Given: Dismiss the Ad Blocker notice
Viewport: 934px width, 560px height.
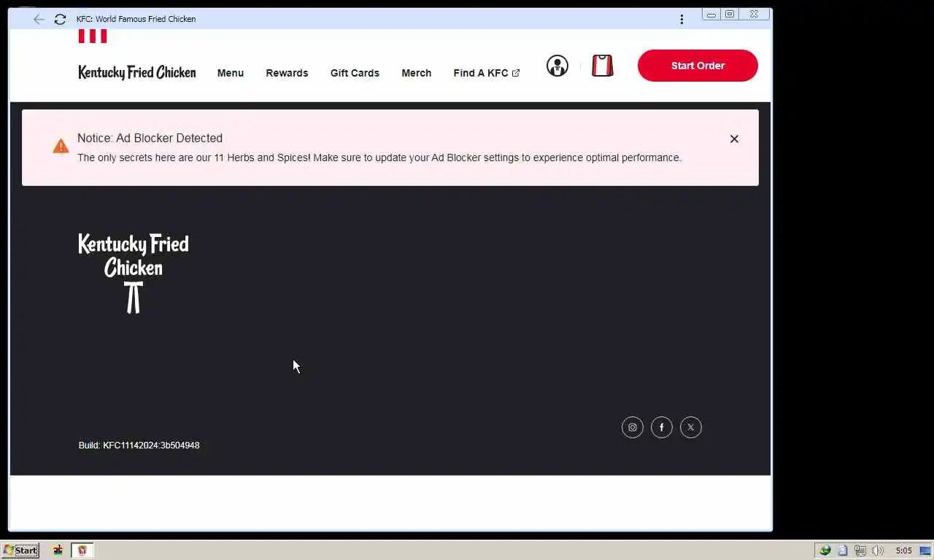Looking at the screenshot, I should (x=734, y=139).
